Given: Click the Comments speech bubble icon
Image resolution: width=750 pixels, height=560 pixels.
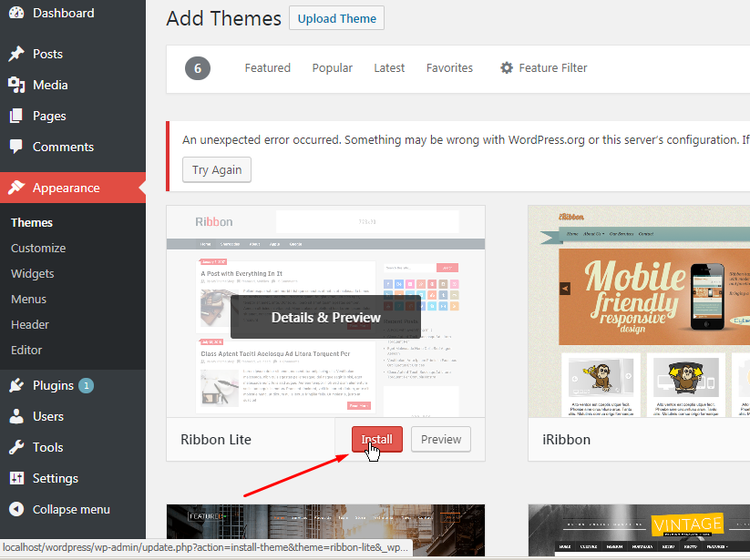Looking at the screenshot, I should 16,147.
